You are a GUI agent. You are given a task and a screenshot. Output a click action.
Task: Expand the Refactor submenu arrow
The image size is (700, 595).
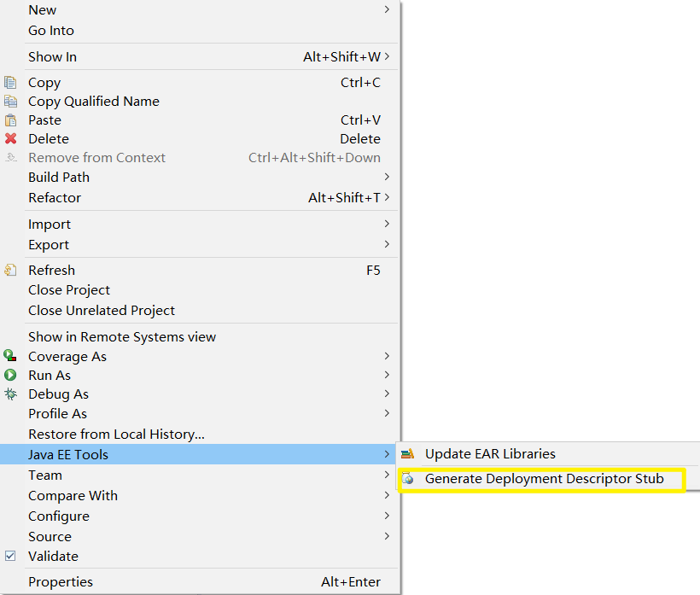coord(387,197)
